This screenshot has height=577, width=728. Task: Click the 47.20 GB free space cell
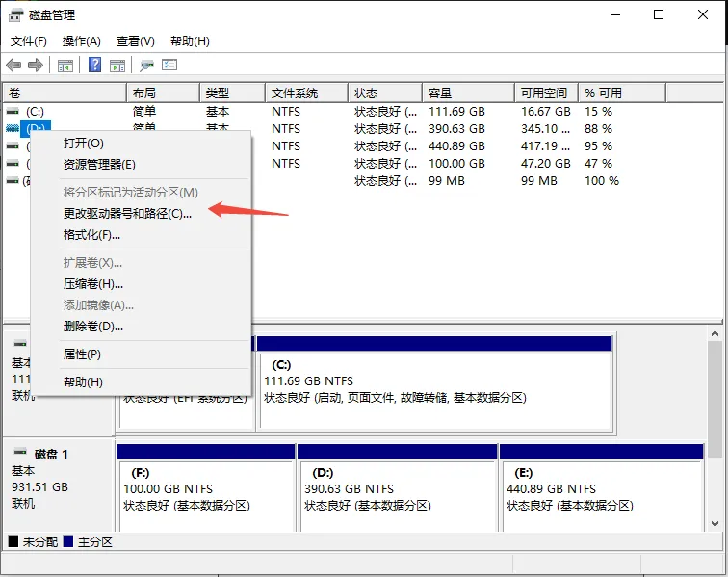pyautogui.click(x=546, y=164)
